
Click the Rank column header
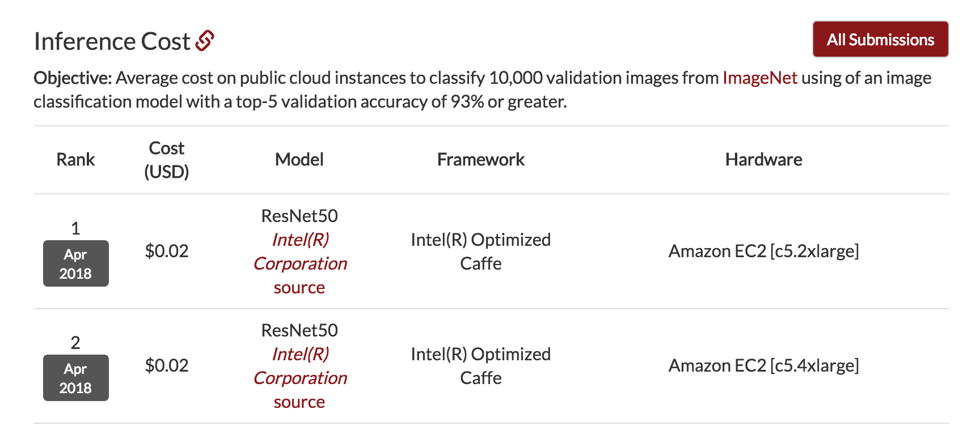[75, 160]
